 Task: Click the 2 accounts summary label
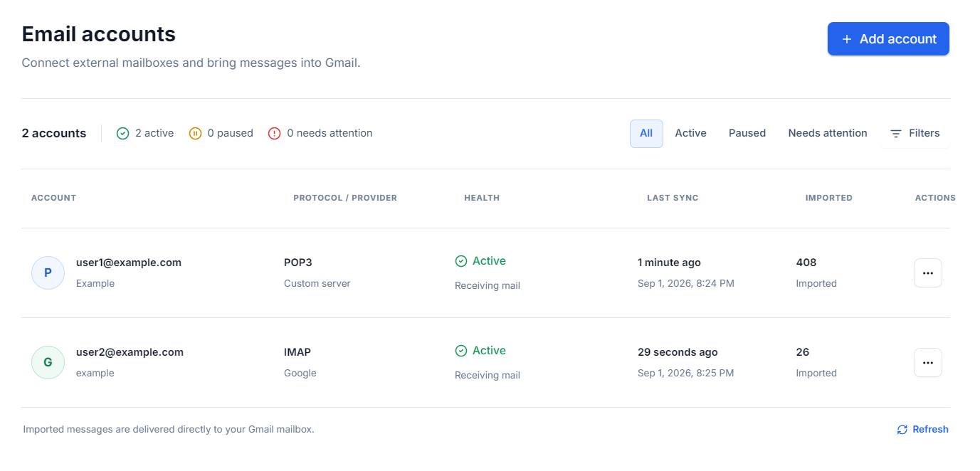coord(54,133)
